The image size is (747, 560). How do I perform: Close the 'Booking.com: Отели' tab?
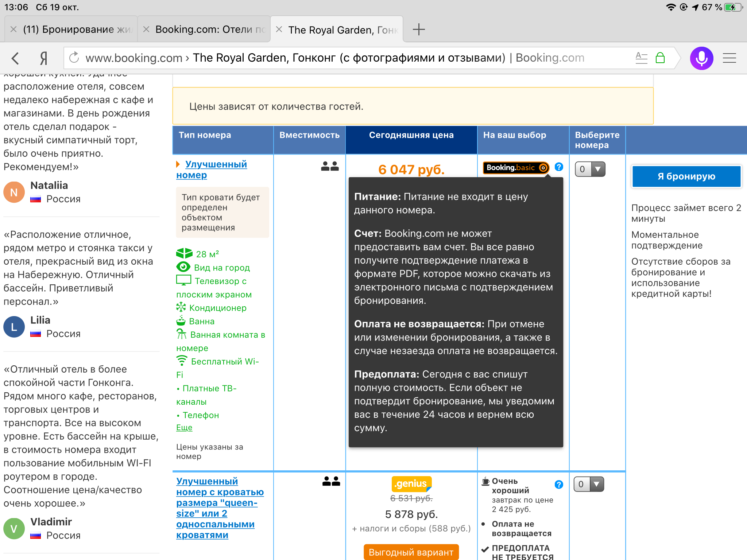(146, 29)
